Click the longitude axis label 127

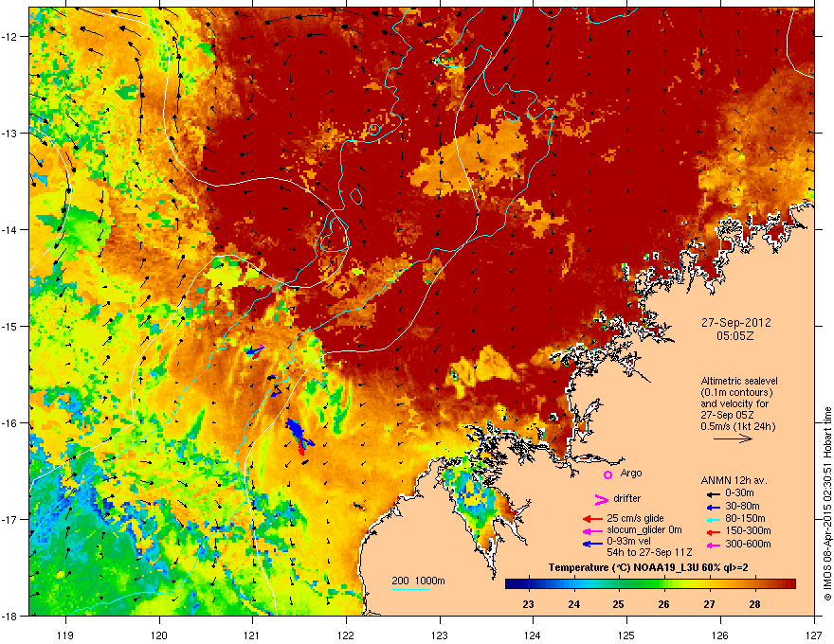(x=814, y=635)
